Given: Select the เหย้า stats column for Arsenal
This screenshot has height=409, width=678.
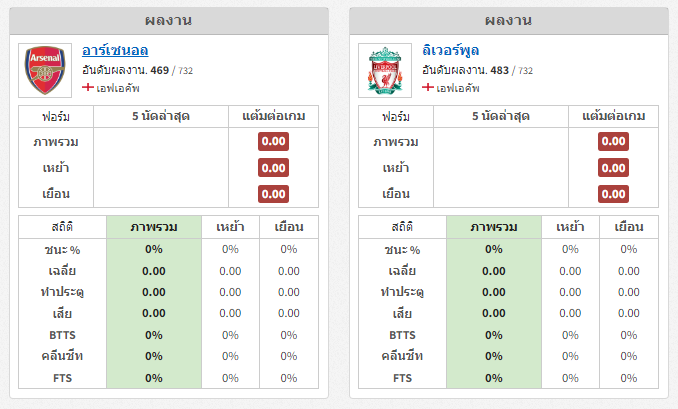Looking at the screenshot, I should click(x=230, y=227).
